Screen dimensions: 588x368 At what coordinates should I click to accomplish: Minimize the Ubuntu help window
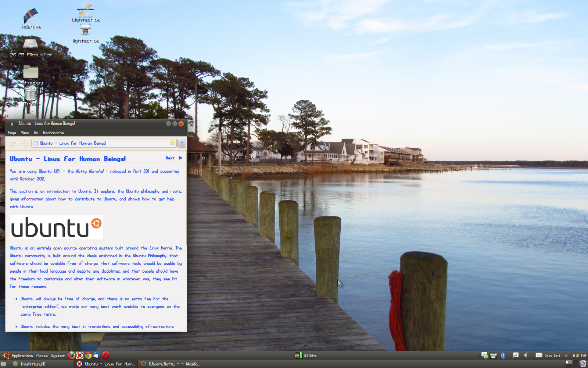pyautogui.click(x=168, y=124)
